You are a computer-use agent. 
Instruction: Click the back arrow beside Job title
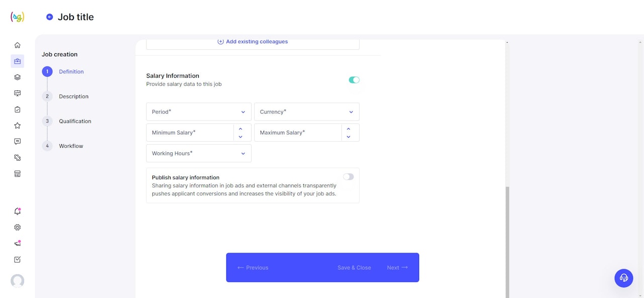(x=49, y=17)
